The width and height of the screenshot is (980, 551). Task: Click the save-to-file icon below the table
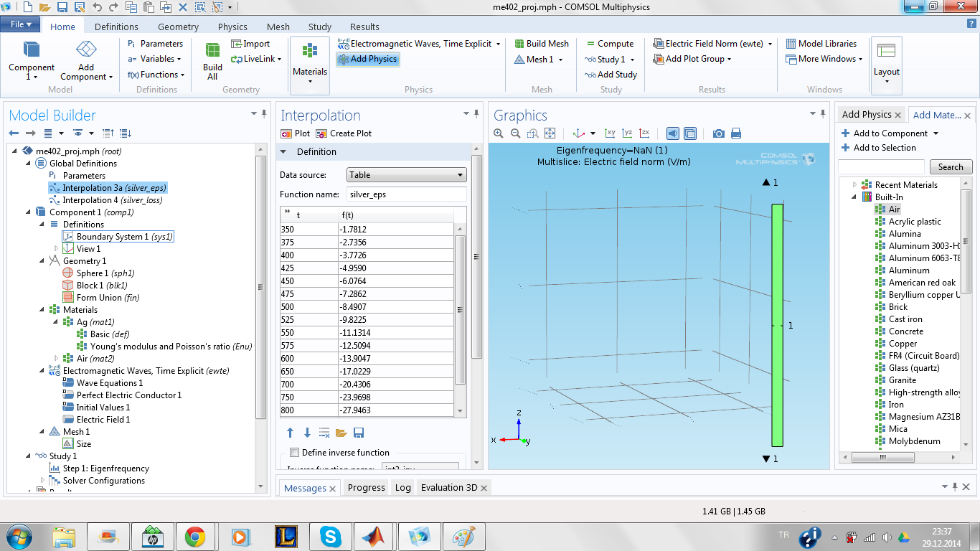(359, 433)
